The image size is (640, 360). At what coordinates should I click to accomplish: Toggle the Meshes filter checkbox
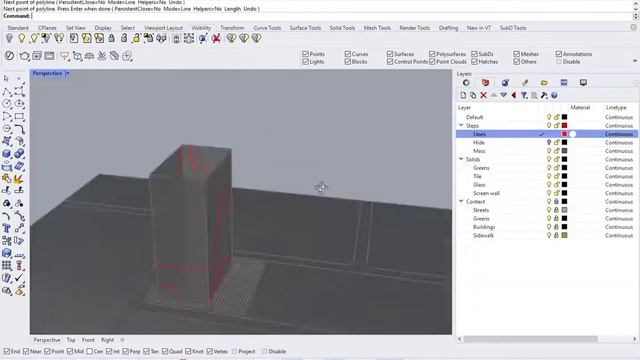point(516,54)
